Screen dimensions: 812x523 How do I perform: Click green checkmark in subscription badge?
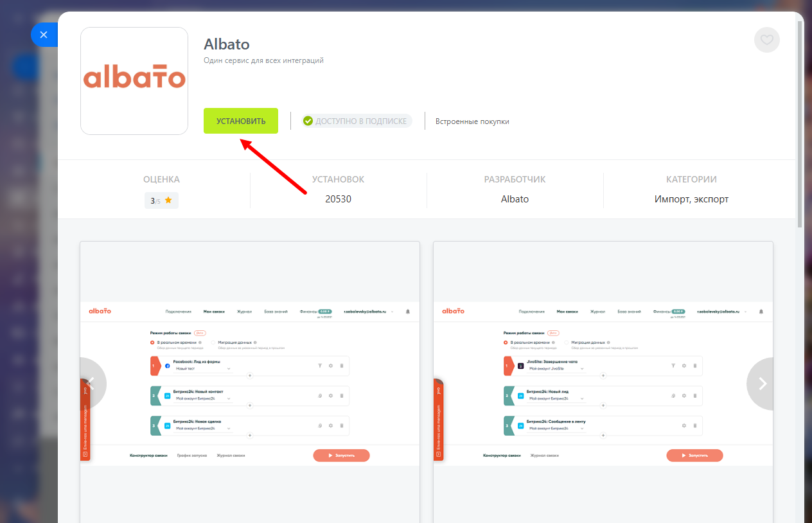click(308, 121)
